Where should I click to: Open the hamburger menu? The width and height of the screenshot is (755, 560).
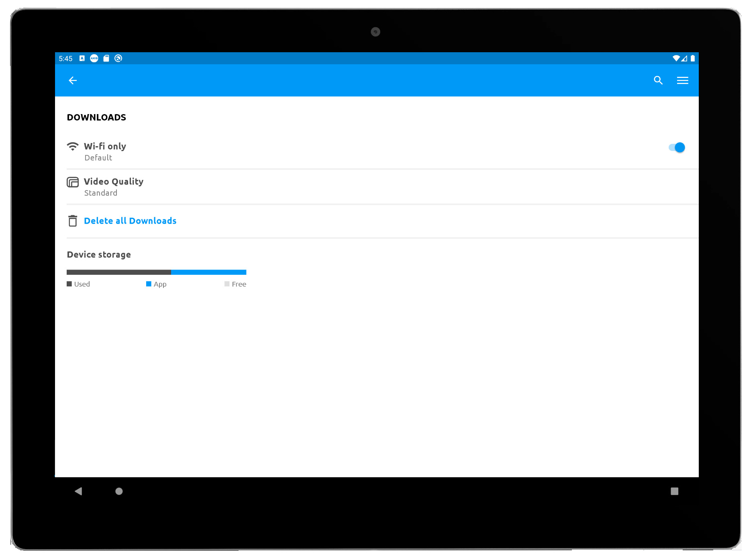[x=682, y=80]
